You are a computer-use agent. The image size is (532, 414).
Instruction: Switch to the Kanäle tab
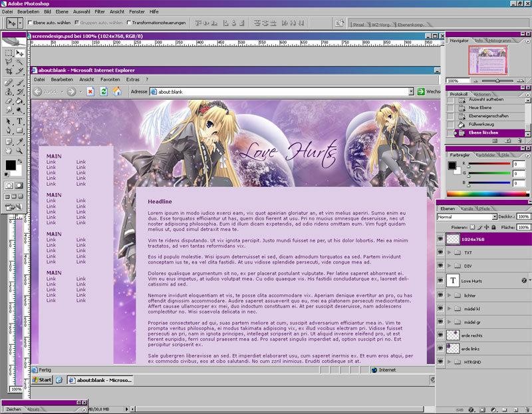click(467, 208)
